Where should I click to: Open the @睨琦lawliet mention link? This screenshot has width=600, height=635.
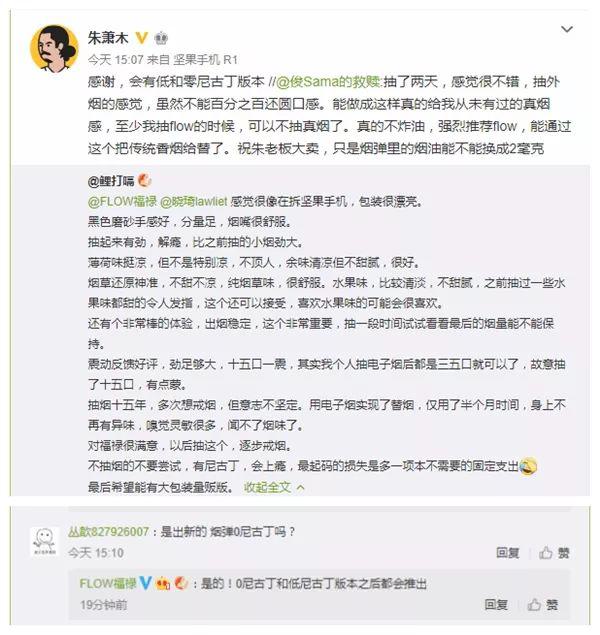(194, 201)
